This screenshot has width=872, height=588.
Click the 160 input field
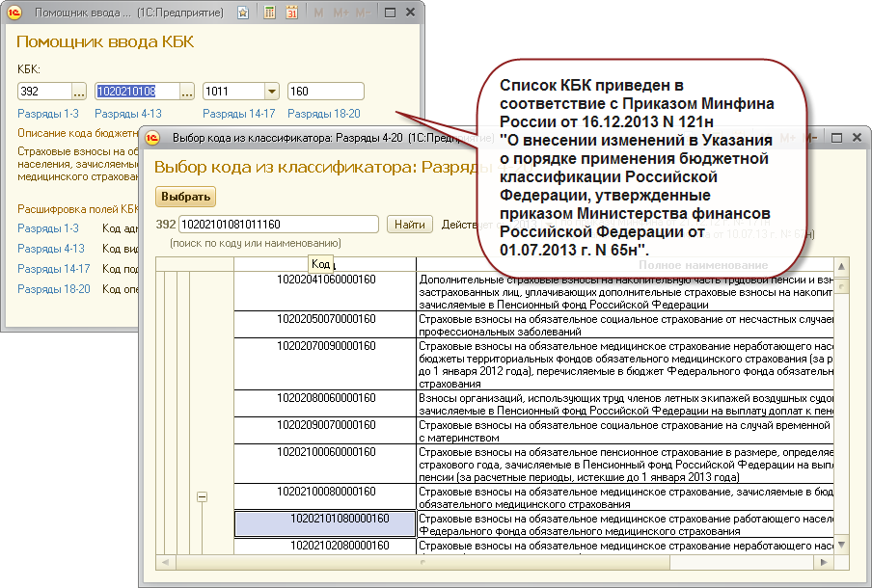(325, 92)
